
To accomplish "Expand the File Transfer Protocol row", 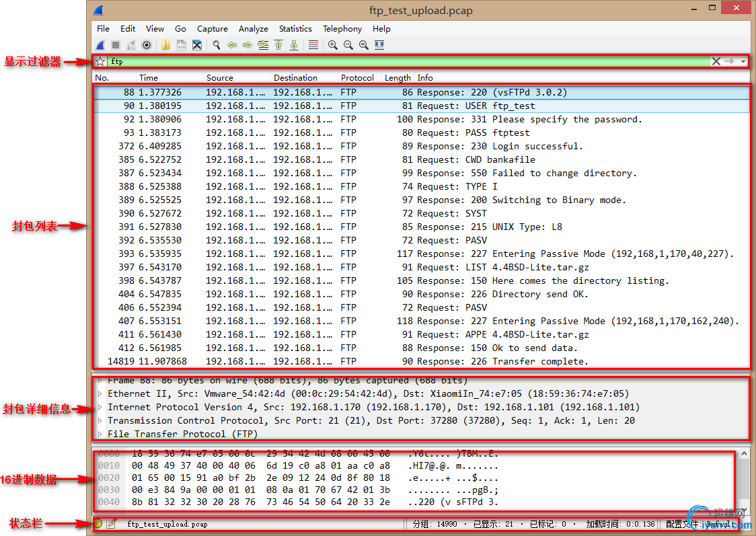I will (100, 434).
